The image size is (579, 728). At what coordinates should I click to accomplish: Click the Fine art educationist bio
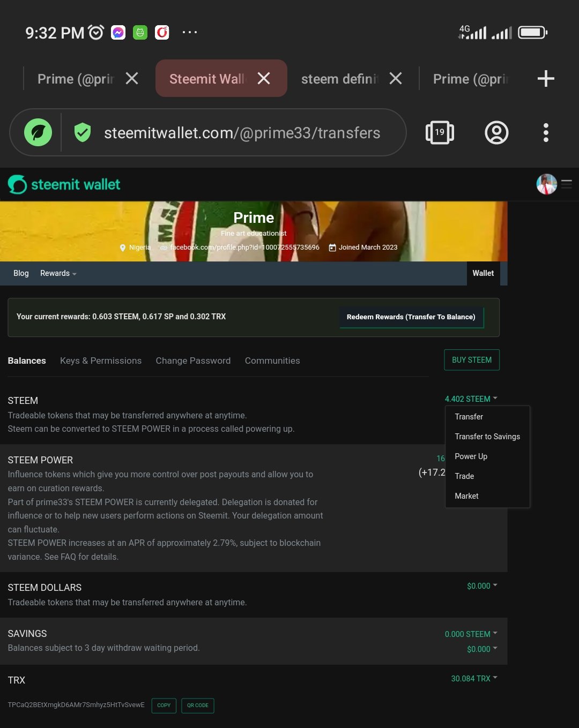[254, 234]
